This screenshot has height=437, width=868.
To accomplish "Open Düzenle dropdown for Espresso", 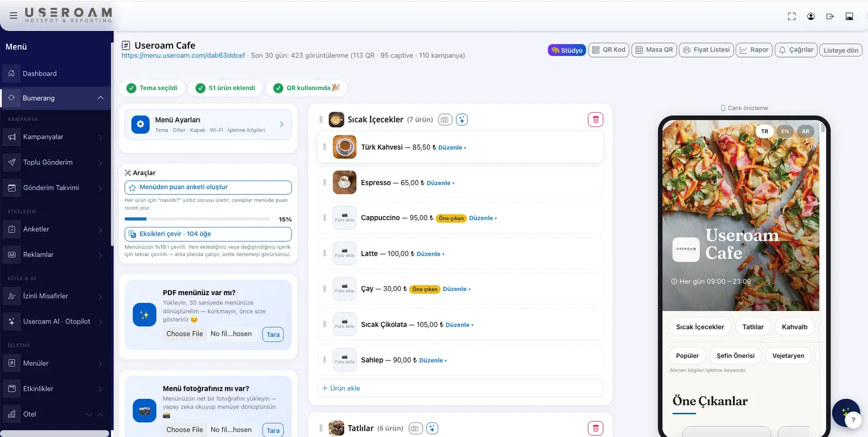I will click(441, 183).
